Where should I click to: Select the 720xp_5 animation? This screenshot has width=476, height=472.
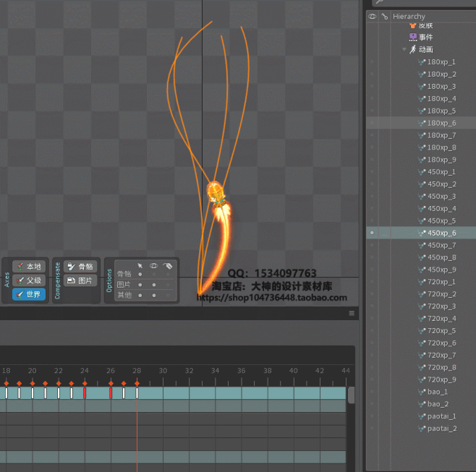click(x=442, y=331)
